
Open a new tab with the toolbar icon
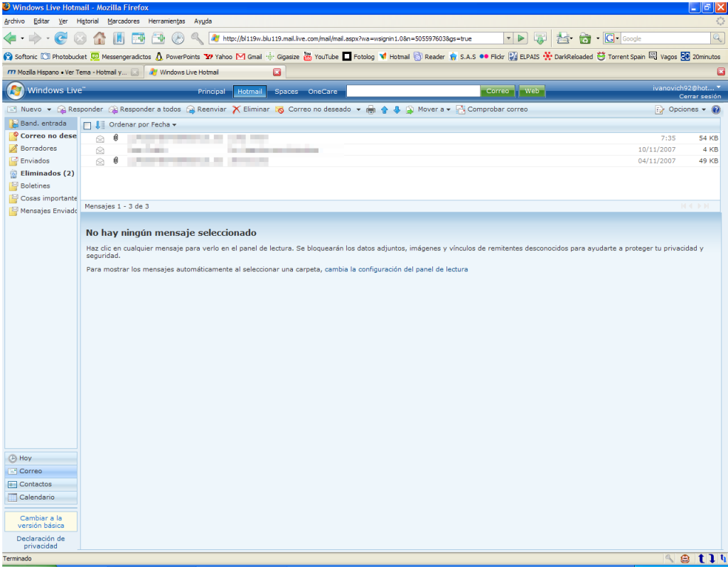139,38
